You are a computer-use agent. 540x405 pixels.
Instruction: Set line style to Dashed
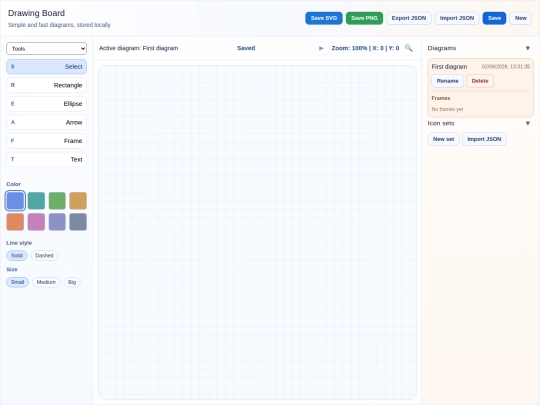click(x=44, y=256)
